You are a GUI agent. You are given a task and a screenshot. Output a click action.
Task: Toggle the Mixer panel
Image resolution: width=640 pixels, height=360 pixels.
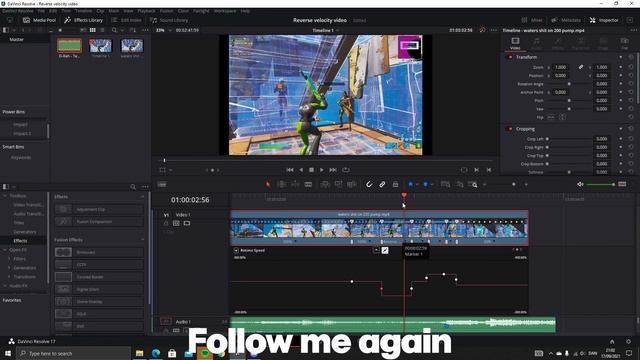pyautogui.click(x=532, y=20)
